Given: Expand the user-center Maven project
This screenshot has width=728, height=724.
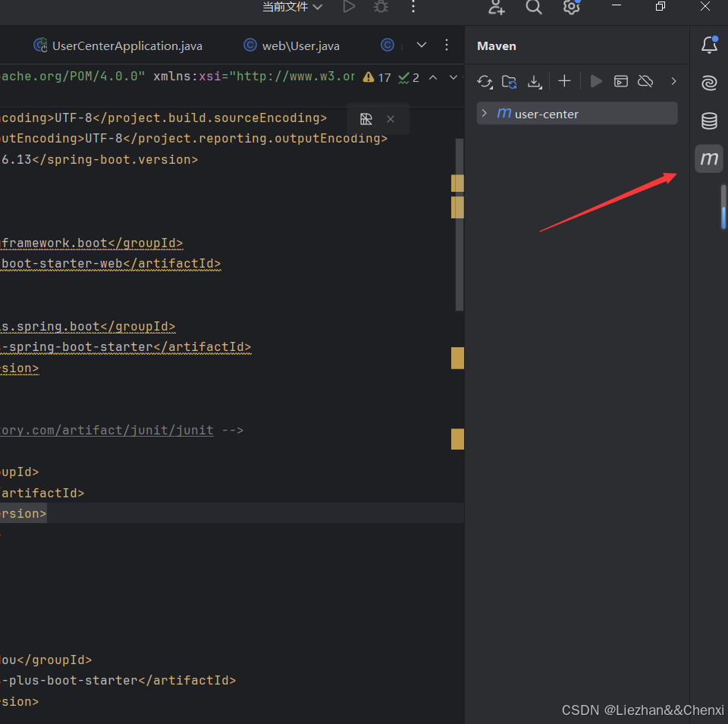Looking at the screenshot, I should (485, 113).
